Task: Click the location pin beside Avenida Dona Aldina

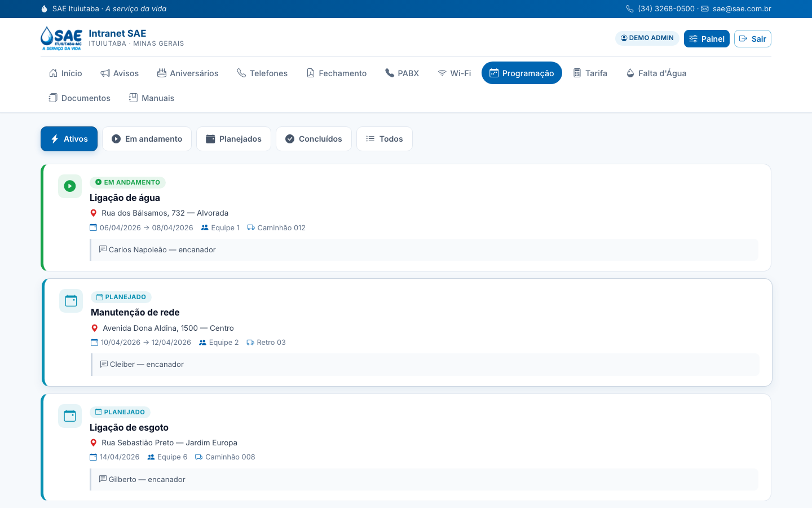Action: [95, 328]
